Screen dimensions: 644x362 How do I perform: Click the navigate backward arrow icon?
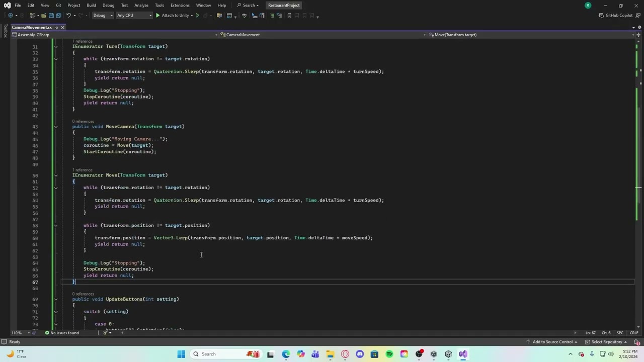[x=10, y=16]
